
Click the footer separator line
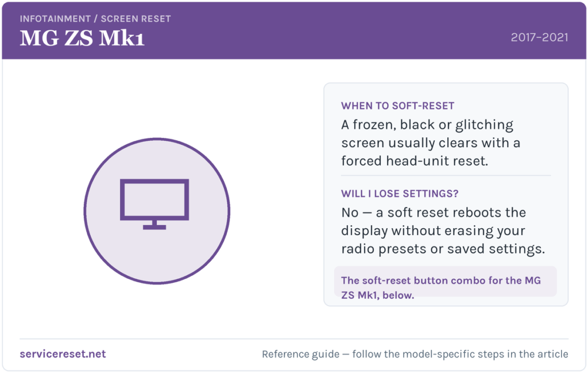pyautogui.click(x=294, y=339)
